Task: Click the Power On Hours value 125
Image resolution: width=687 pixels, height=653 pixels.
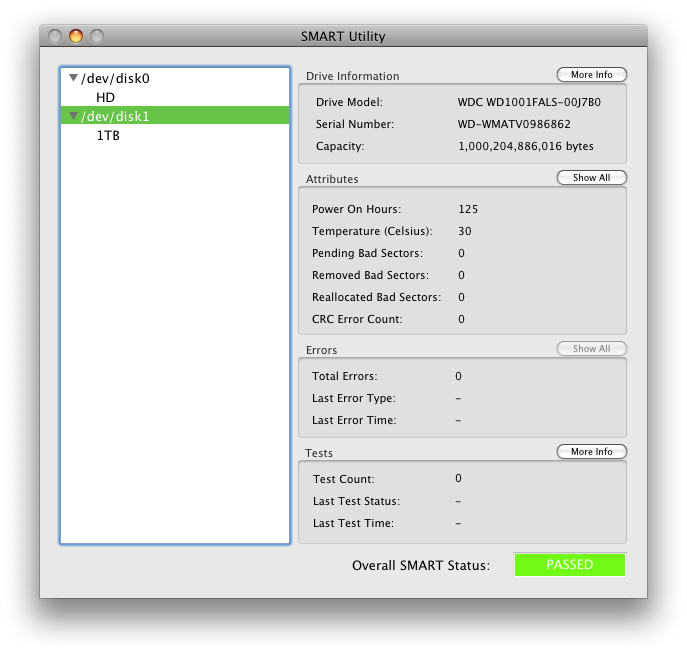Action: pyautogui.click(x=468, y=209)
